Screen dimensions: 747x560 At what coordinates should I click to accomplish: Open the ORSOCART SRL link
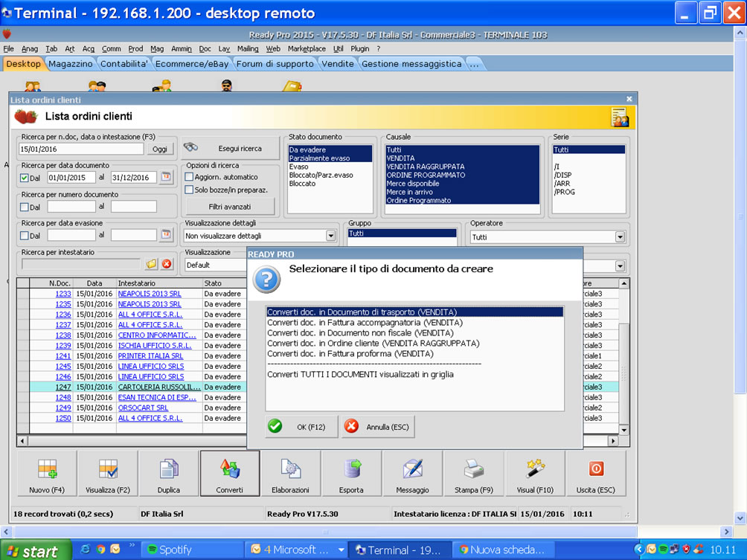coord(143,408)
